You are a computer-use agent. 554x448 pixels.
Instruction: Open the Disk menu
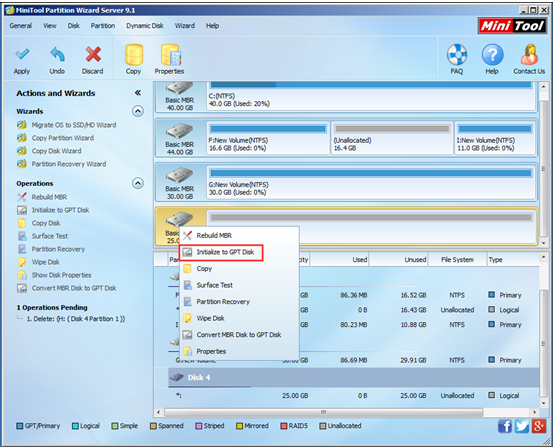(x=73, y=26)
